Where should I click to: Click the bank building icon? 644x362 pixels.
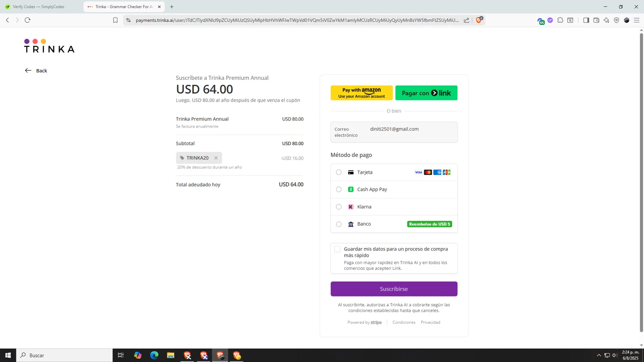click(351, 224)
